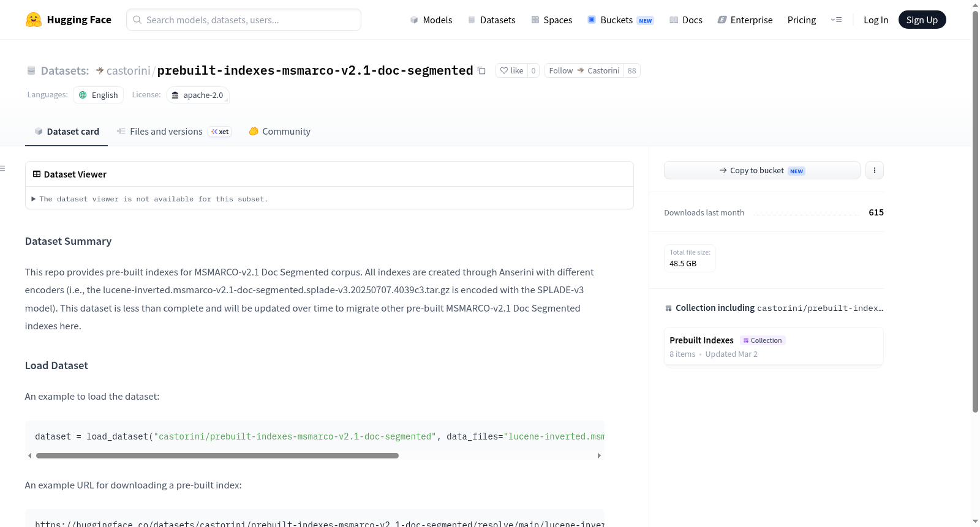Open the Files and versions tab
The width and height of the screenshot is (980, 527).
pyautogui.click(x=174, y=131)
